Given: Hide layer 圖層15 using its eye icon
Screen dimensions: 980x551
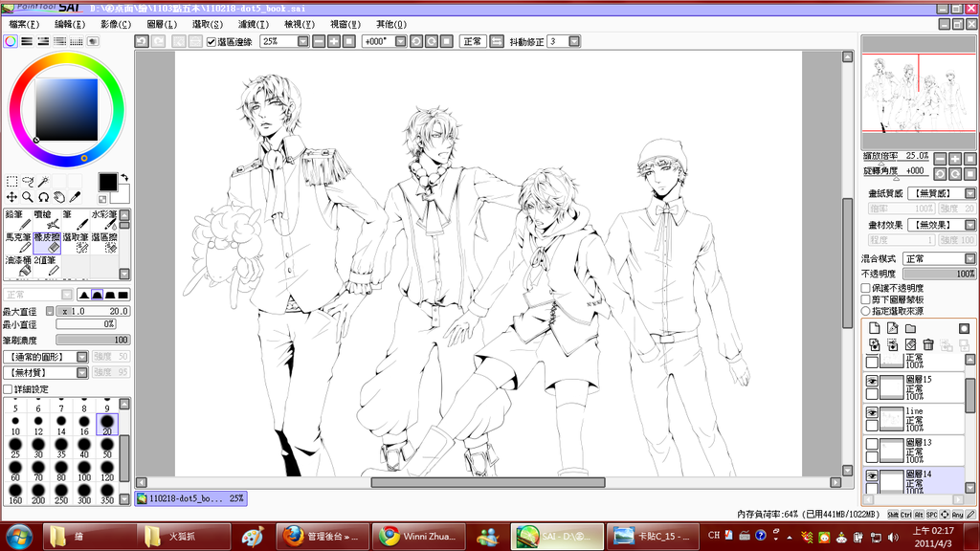Looking at the screenshot, I should click(x=871, y=381).
